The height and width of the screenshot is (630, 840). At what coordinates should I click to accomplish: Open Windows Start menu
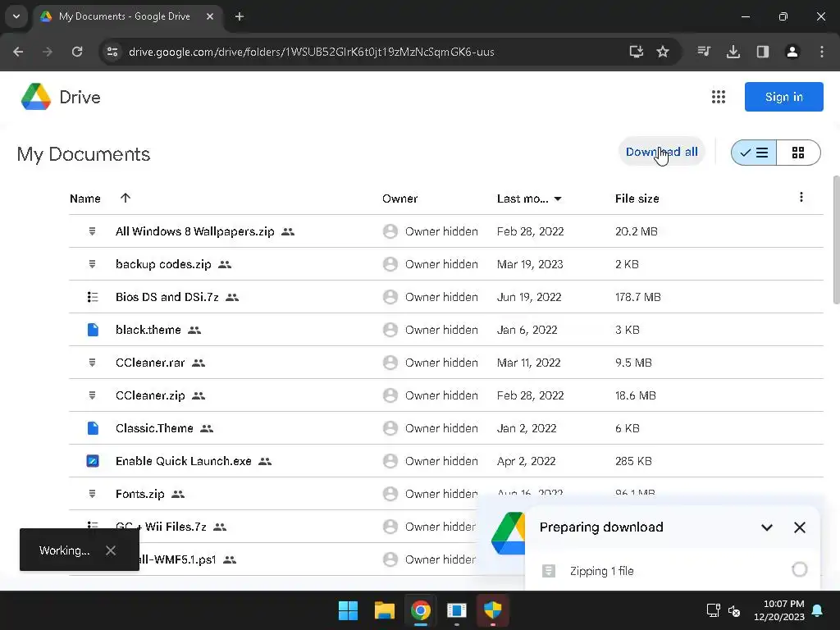[348, 610]
